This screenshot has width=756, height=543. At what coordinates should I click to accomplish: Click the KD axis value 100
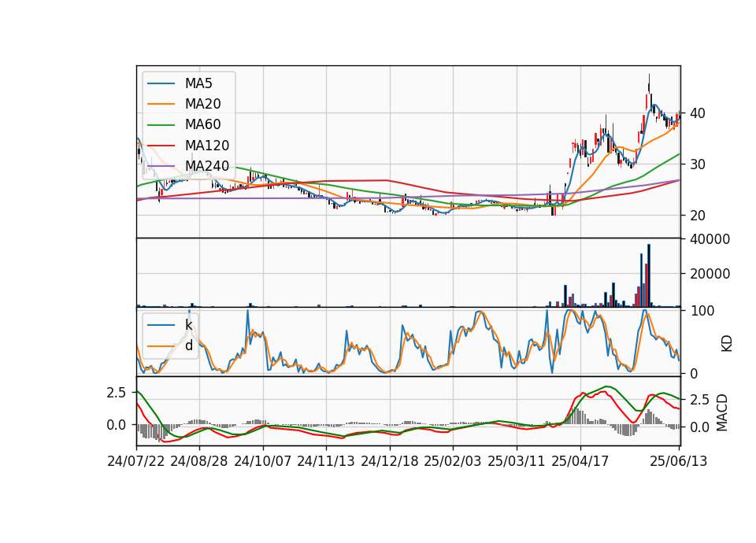[702, 312]
